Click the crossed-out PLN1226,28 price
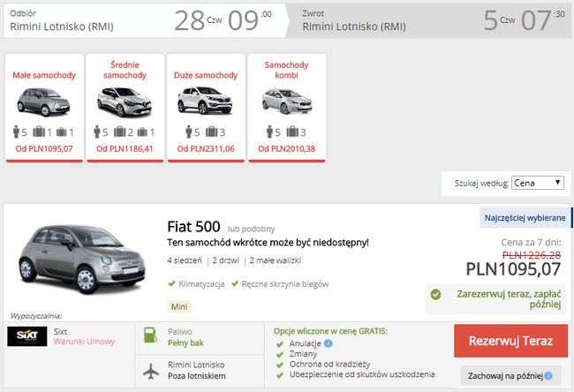 click(532, 255)
